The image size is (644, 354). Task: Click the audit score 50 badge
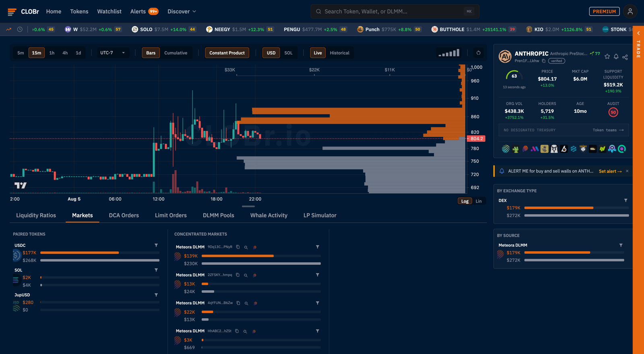pos(613,112)
